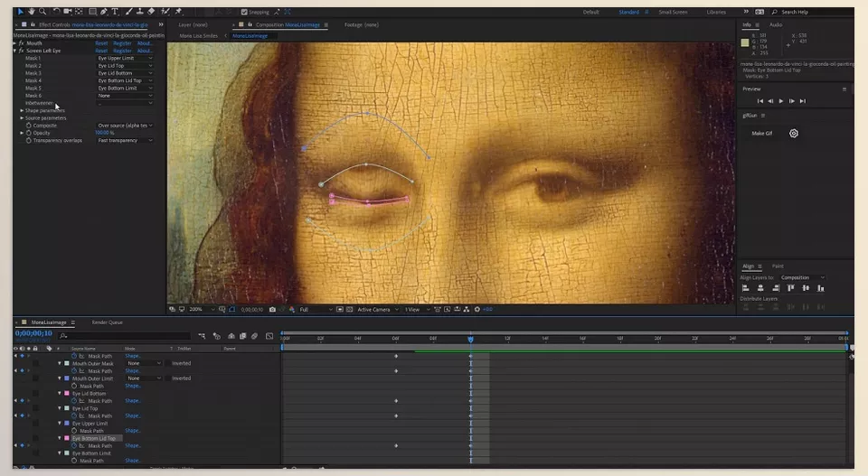Image resolution: width=868 pixels, height=476 pixels.
Task: Switch to the Small Screen workspace
Action: click(673, 12)
